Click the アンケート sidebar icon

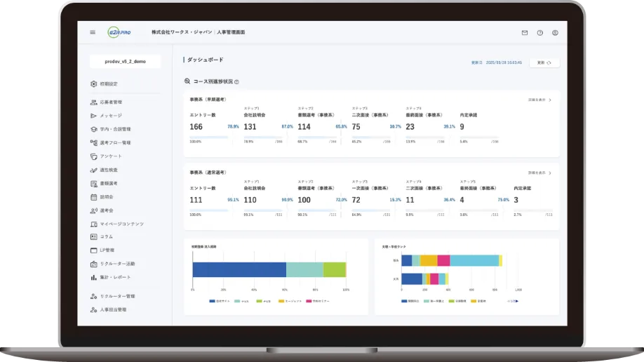(93, 156)
